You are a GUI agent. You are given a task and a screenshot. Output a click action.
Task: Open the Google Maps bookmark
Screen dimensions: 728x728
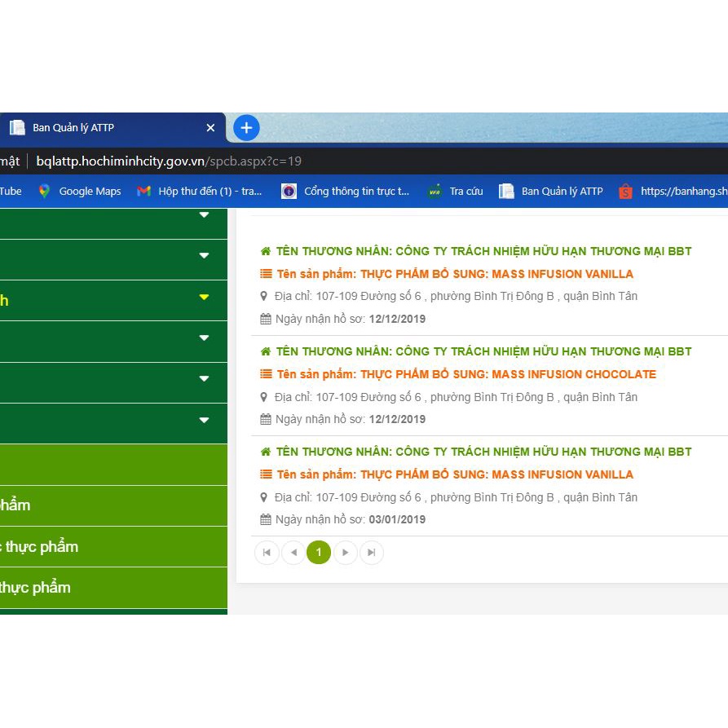point(80,192)
